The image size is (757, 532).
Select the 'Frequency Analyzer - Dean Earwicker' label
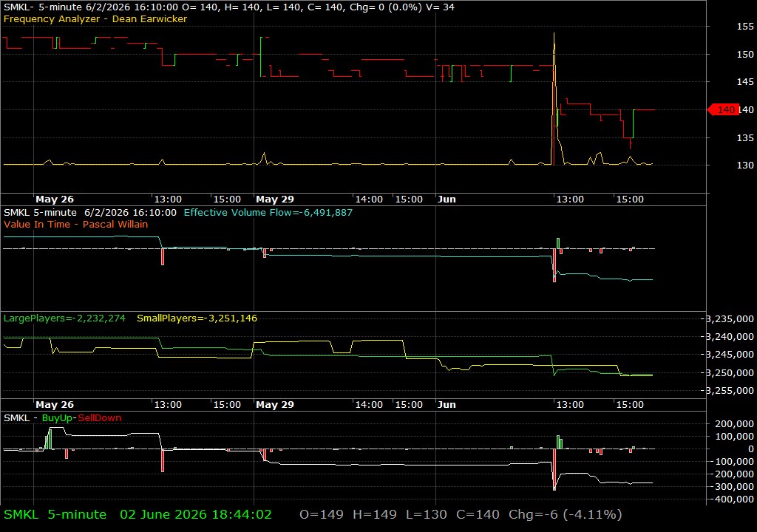(95, 18)
